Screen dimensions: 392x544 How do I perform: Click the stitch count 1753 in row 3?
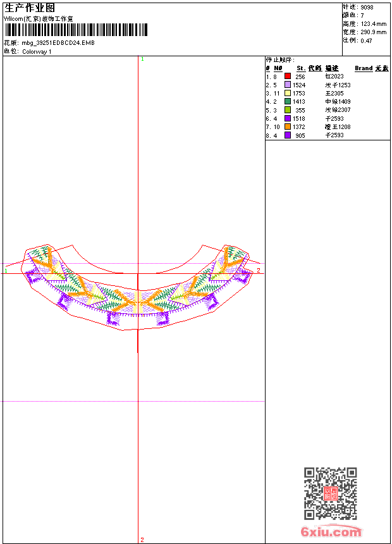click(299, 94)
